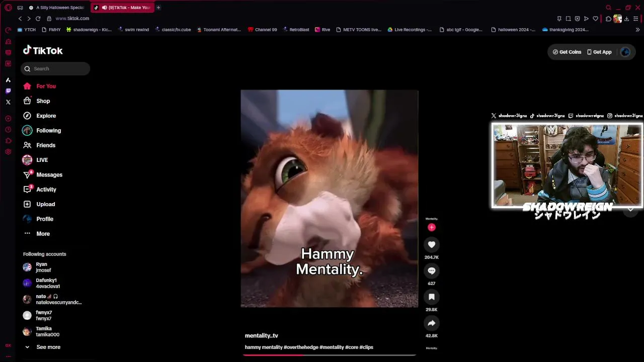The height and width of the screenshot is (362, 644).
Task: Go to the Explore page
Action: click(39, 116)
